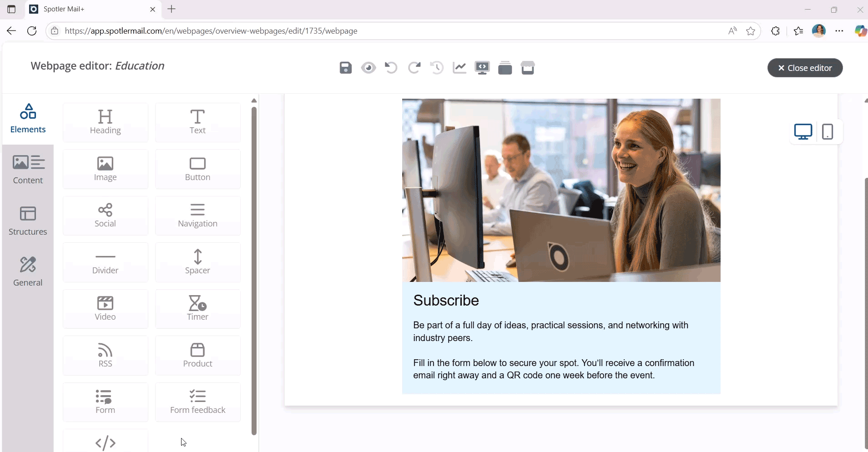Viewport: 868px width, 452px height.
Task: Undo the last change
Action: (x=391, y=67)
